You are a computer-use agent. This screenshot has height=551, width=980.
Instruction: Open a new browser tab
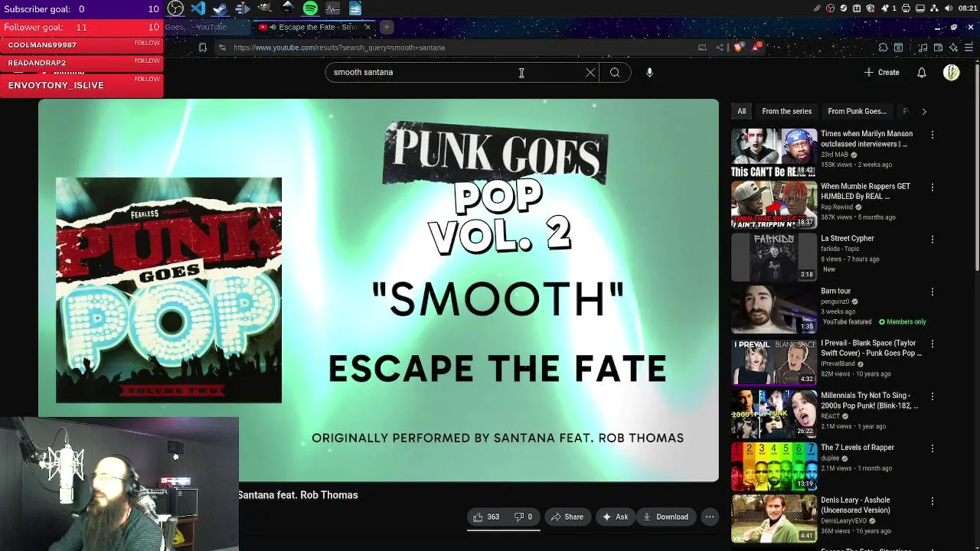(387, 27)
